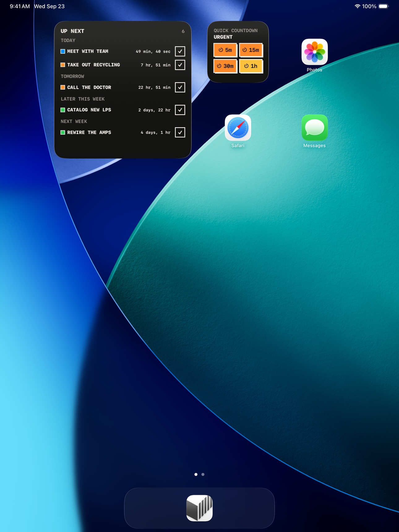Viewport: 399px width, 532px height.
Task: Open the Photos app
Action: point(314,52)
